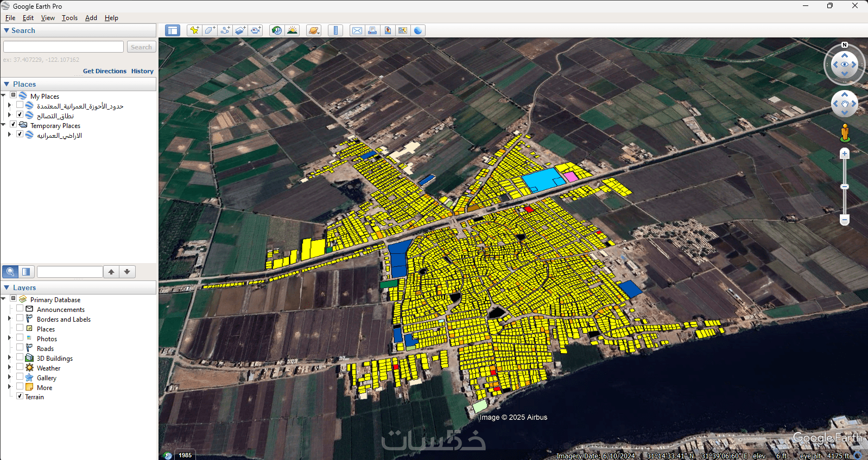Expand the Borders and Labels layer
Image resolution: width=868 pixels, height=460 pixels.
click(x=9, y=319)
